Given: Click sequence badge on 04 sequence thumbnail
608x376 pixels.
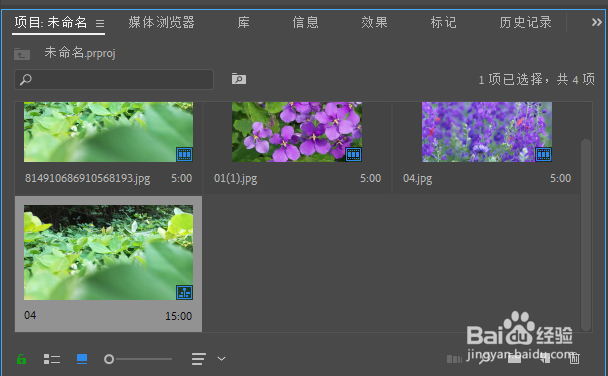Looking at the screenshot, I should click(x=184, y=292).
